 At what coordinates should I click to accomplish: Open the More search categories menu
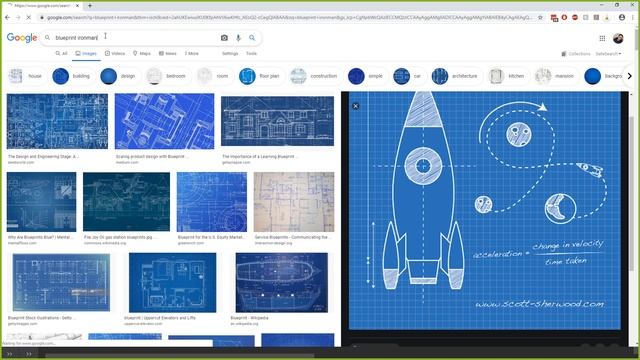click(191, 53)
